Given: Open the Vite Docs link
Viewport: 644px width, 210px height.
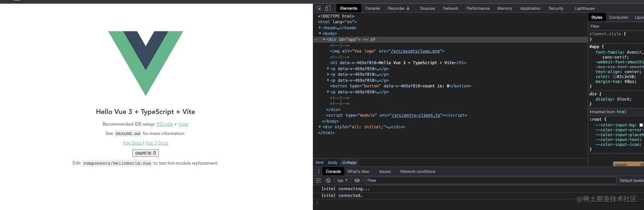Looking at the screenshot, I should [133, 143].
